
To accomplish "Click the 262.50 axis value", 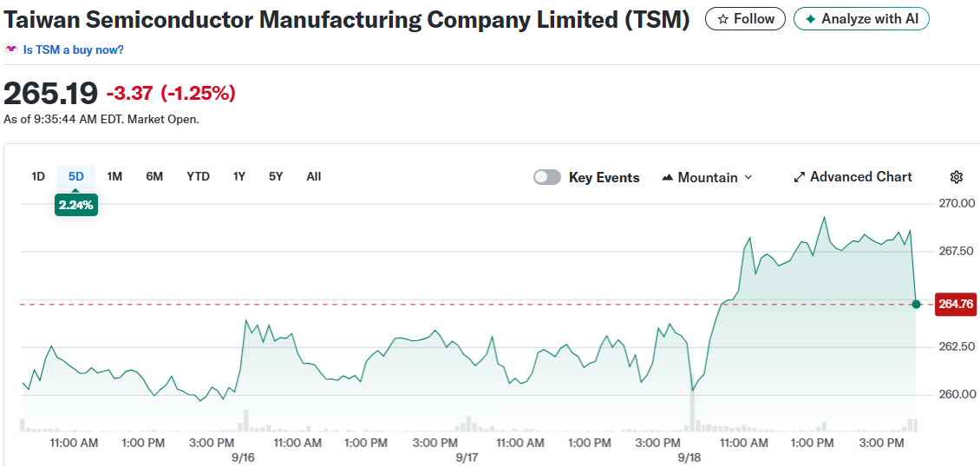I will (x=957, y=347).
